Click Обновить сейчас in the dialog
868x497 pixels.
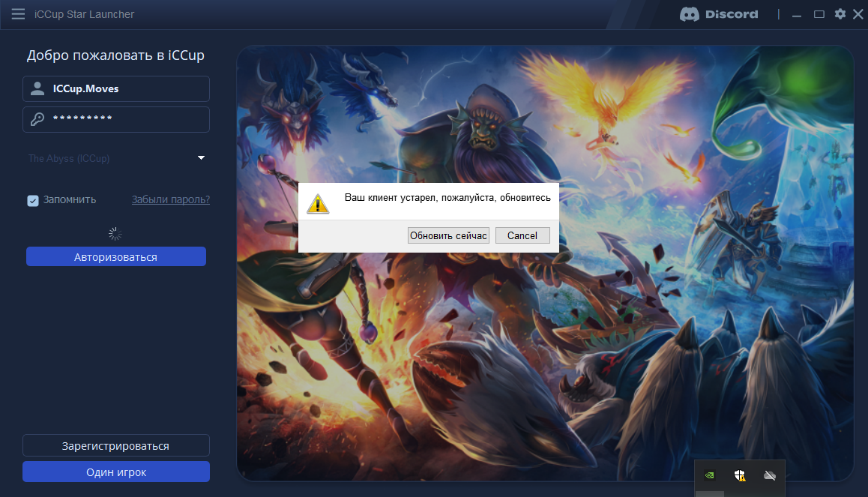pyautogui.click(x=448, y=236)
